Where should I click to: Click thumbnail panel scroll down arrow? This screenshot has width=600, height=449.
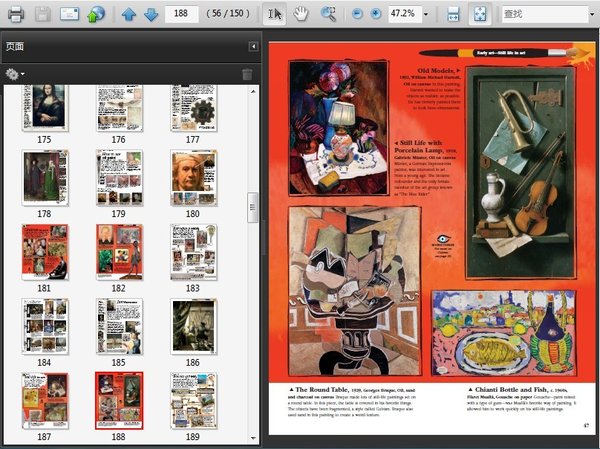(x=253, y=438)
